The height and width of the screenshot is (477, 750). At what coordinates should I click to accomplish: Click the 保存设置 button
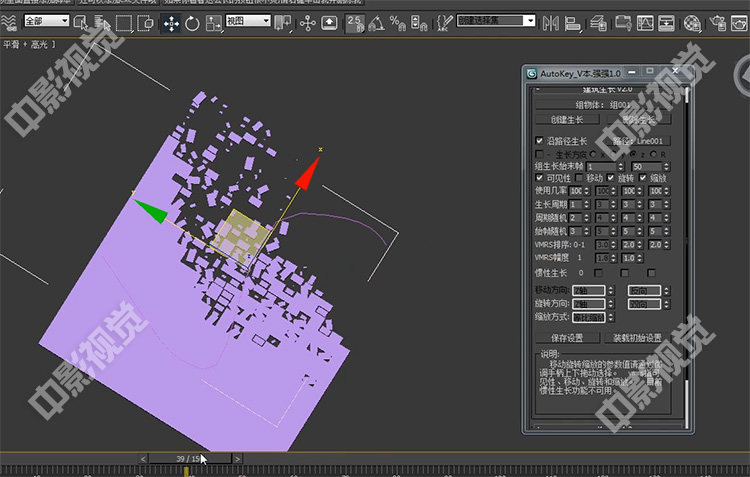567,337
